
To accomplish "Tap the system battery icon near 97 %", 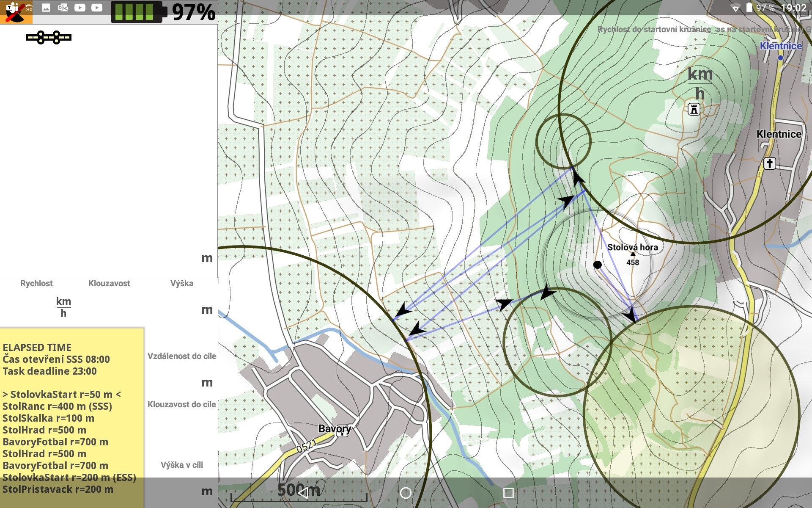I will click(x=749, y=8).
